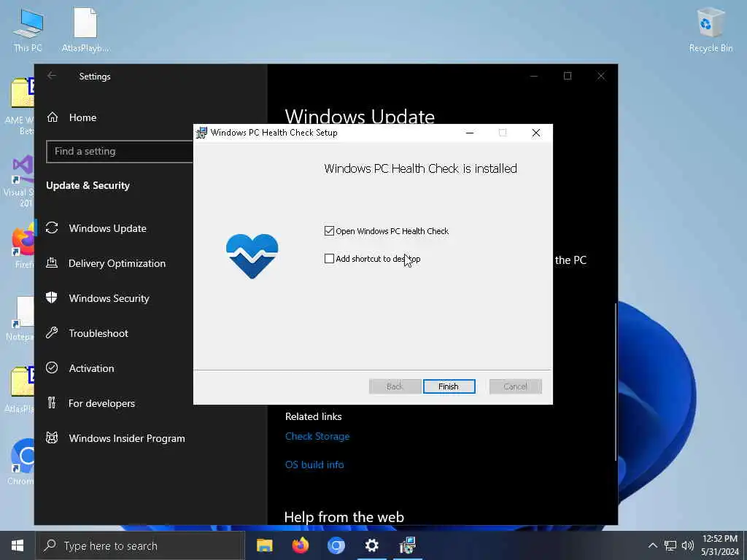This screenshot has width=747, height=560.
Task: Uncheck Open Windows PC Health Check checkbox
Action: pyautogui.click(x=329, y=231)
